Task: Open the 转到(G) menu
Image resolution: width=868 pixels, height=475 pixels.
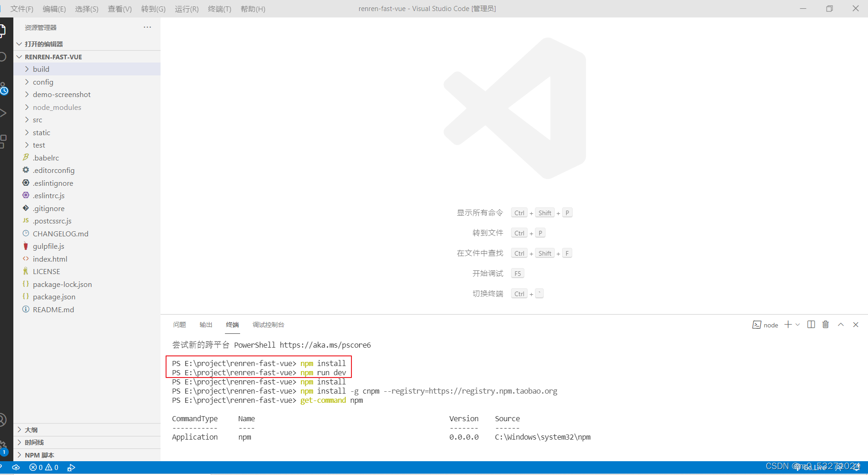Action: [153, 9]
